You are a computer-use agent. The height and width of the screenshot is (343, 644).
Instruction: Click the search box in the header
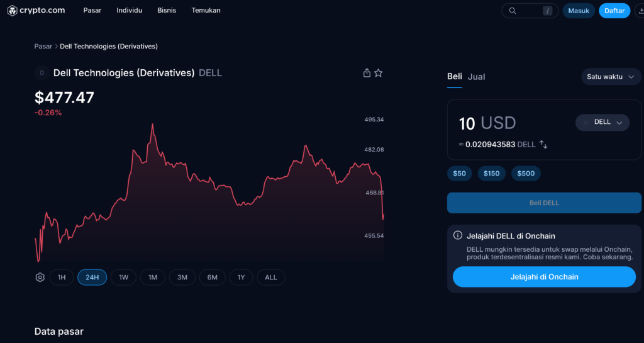tap(530, 11)
